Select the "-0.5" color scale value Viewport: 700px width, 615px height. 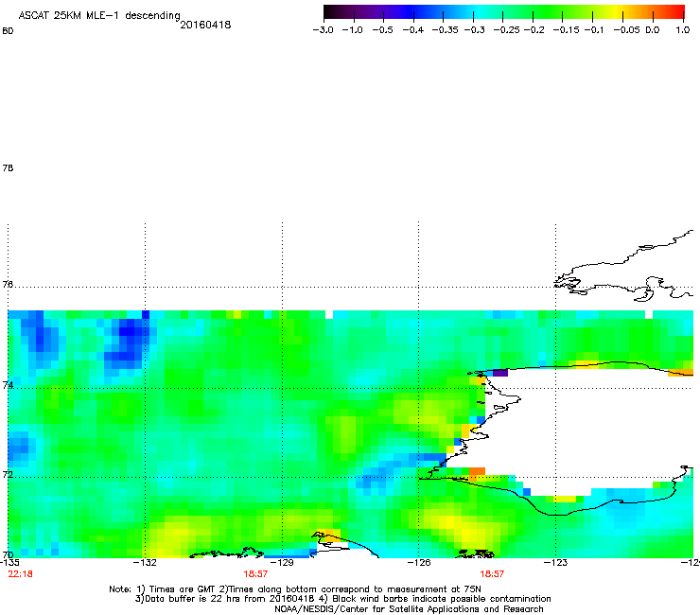pyautogui.click(x=382, y=30)
